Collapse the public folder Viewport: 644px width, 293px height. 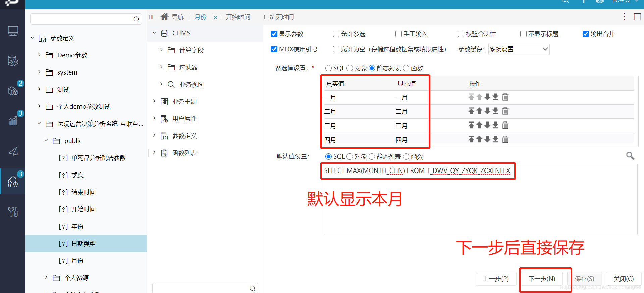[46, 140]
